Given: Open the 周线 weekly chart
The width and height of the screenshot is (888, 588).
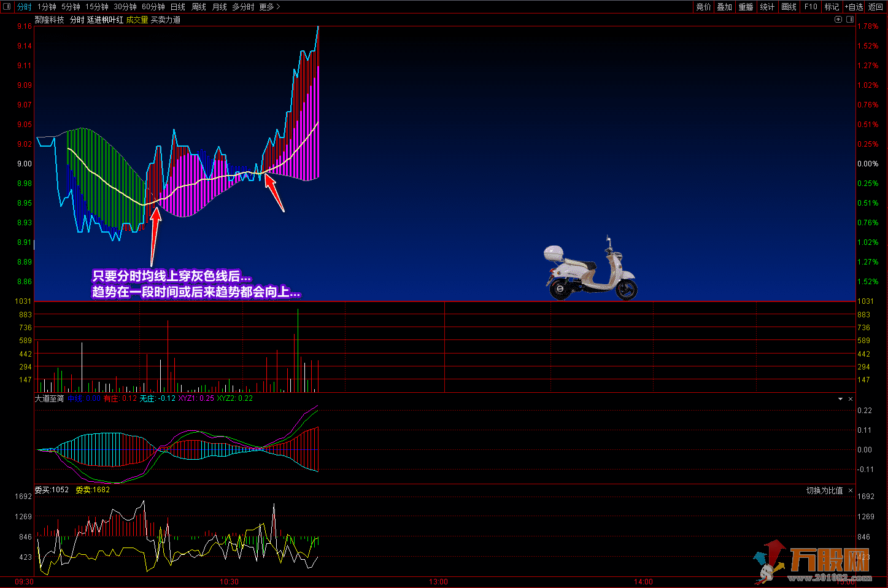Looking at the screenshot, I should (199, 7).
